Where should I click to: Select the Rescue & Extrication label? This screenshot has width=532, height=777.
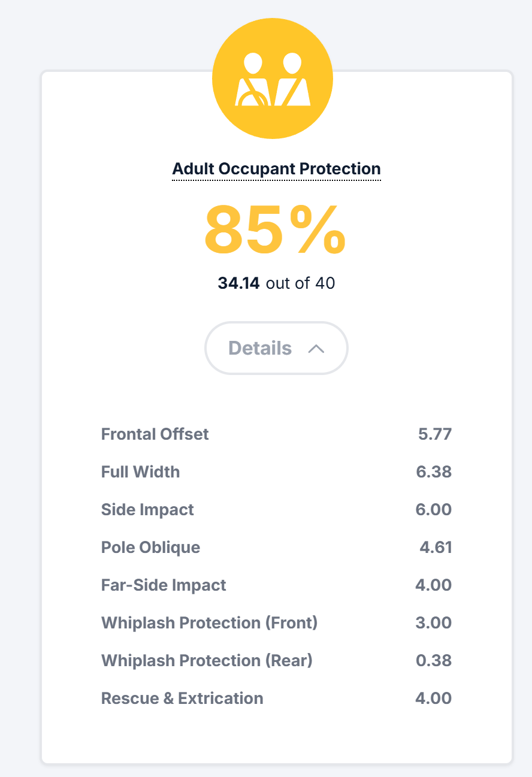[x=182, y=698]
